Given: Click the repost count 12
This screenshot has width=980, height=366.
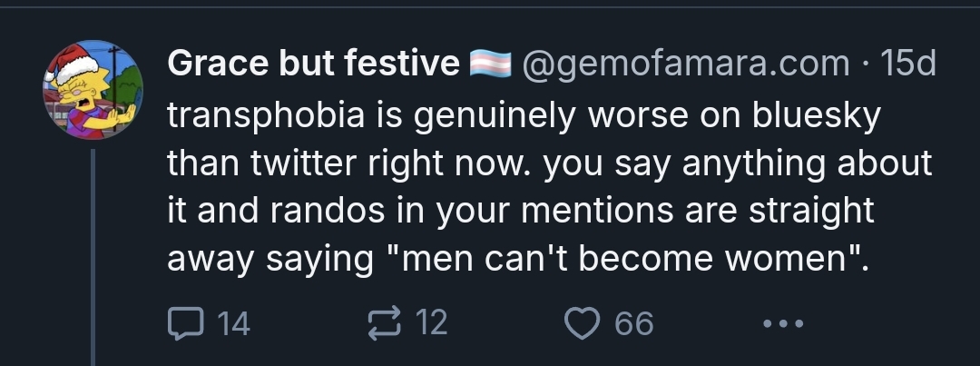Looking at the screenshot, I should click(433, 323).
